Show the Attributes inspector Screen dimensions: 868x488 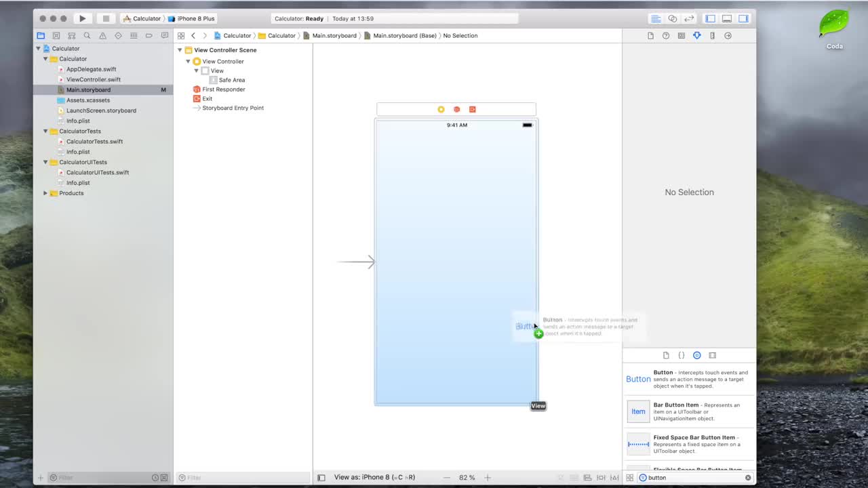point(696,35)
